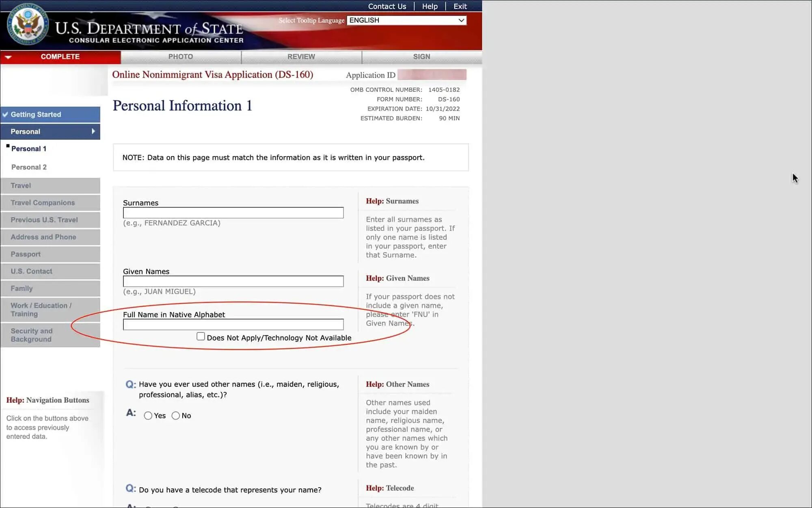Click the Exit link
The width and height of the screenshot is (812, 508).
click(x=460, y=7)
